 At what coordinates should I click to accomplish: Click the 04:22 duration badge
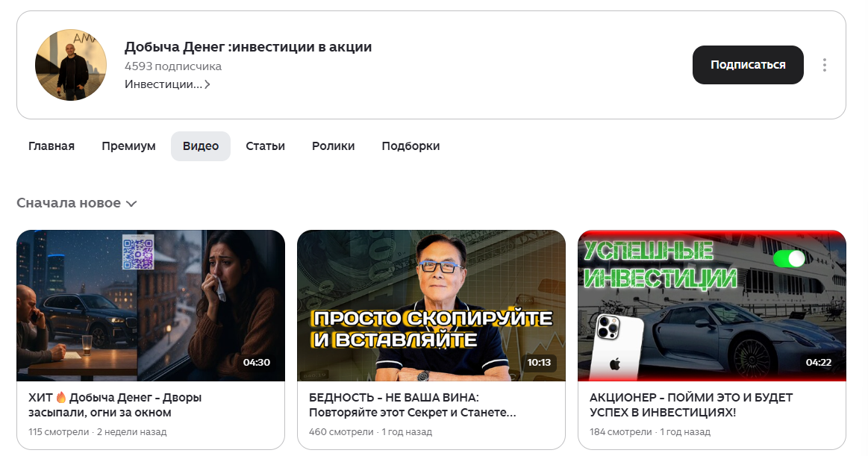[818, 363]
